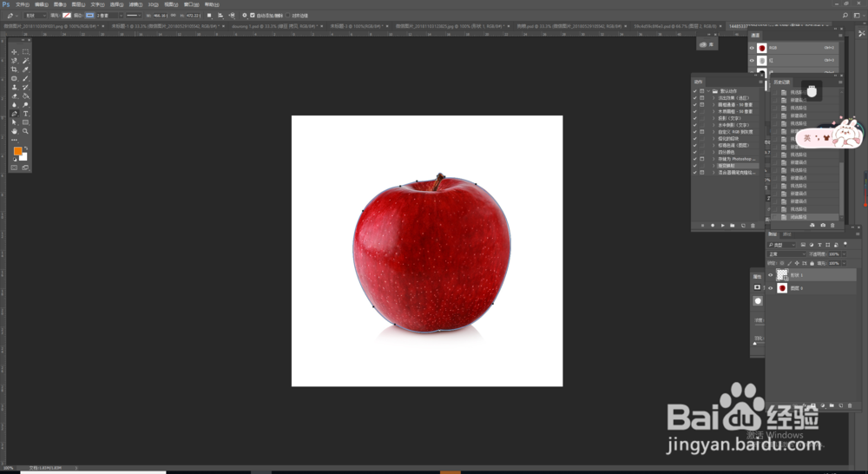
Task: Toggle Align Edges checkbox
Action: tap(288, 15)
